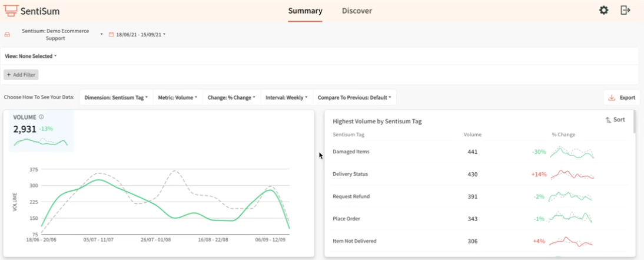Click the logout icon

(625, 10)
